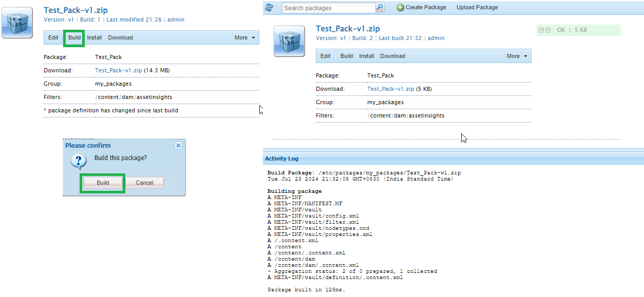Open the admin user link
644x297 pixels.
pyautogui.click(x=176, y=19)
